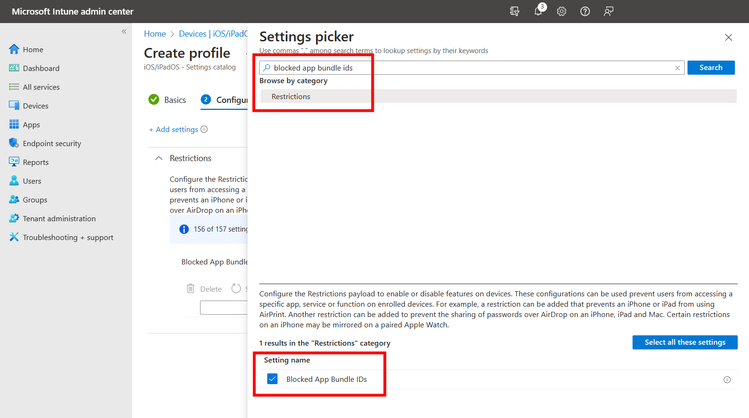Open the feedback icon in header
749x418 pixels.
click(x=609, y=11)
